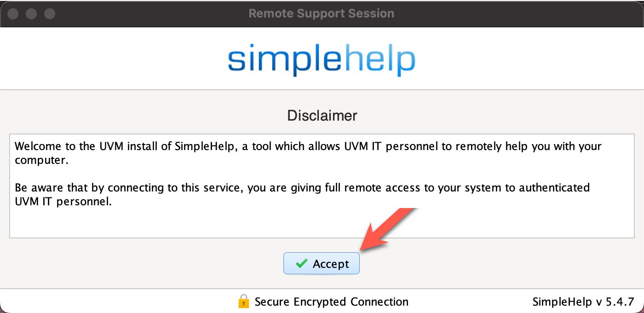Image resolution: width=644 pixels, height=313 pixels.
Task: Click the SimpleHelp v 5.4.7 version text
Action: pyautogui.click(x=583, y=302)
